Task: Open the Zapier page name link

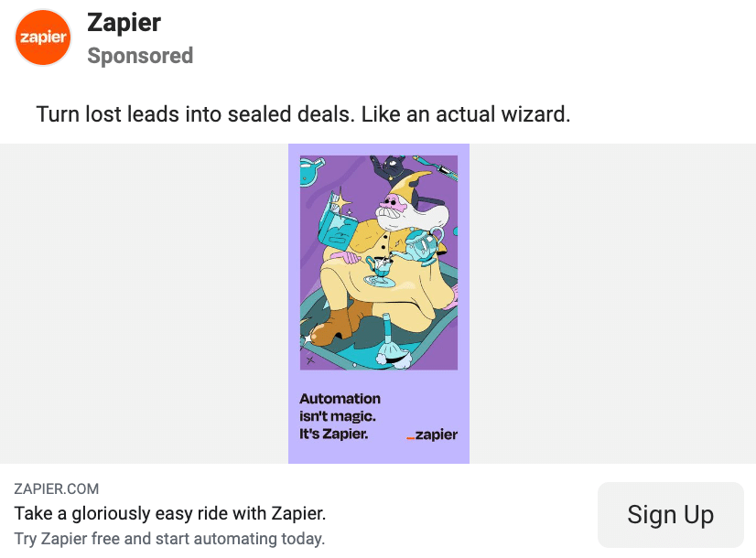Action: (x=124, y=23)
